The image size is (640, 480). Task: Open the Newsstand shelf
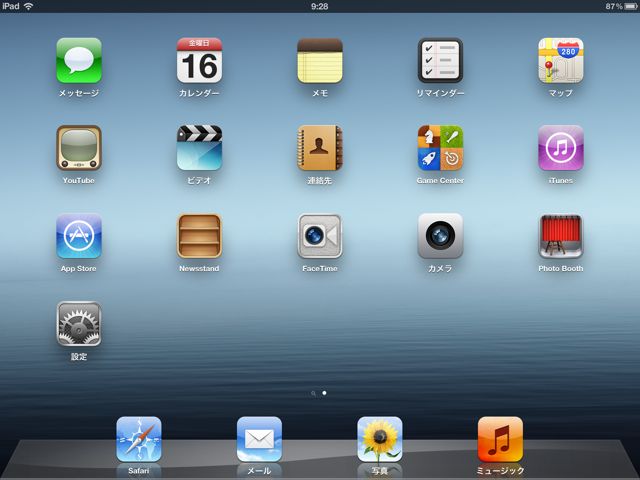199,236
